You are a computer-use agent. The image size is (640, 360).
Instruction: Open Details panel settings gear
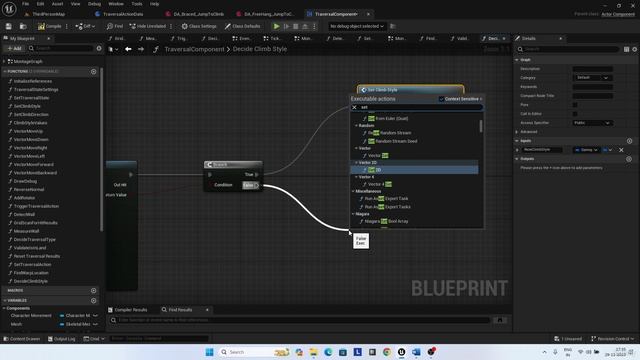635,49
